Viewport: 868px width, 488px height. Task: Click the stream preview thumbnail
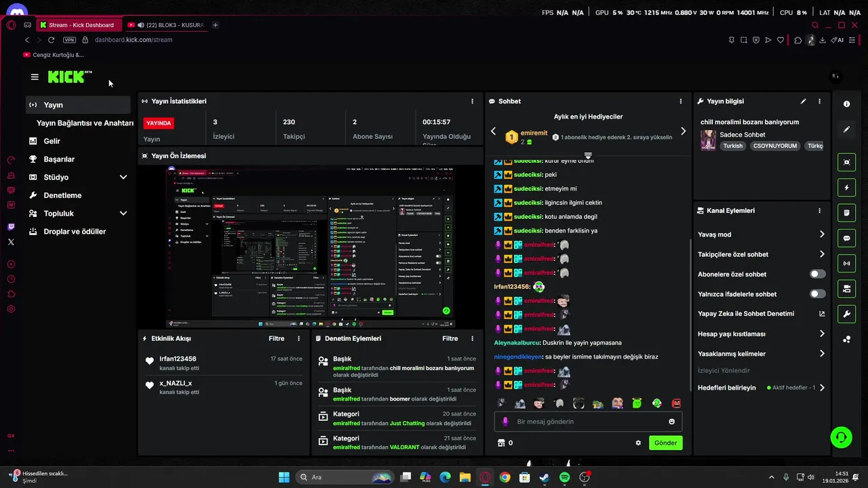tap(311, 247)
